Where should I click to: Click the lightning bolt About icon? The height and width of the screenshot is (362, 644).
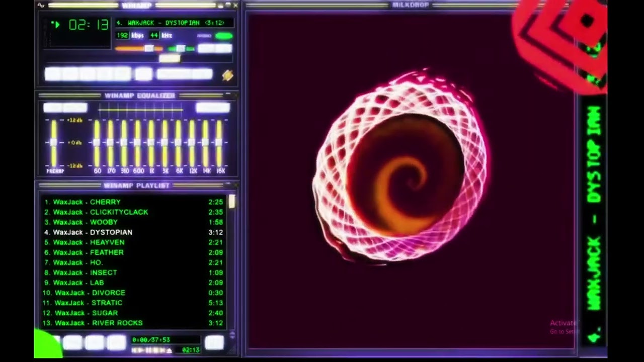[227, 75]
